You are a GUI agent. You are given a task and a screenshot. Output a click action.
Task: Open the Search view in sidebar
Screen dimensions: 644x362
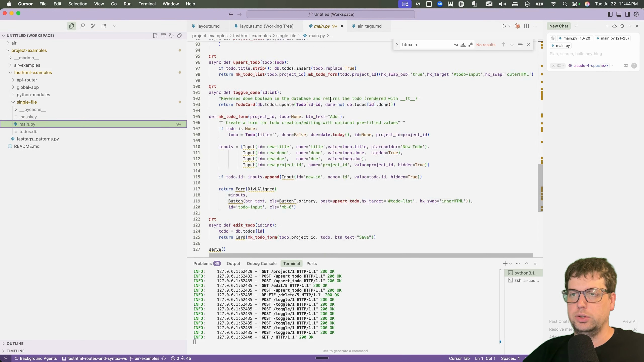coord(82,26)
